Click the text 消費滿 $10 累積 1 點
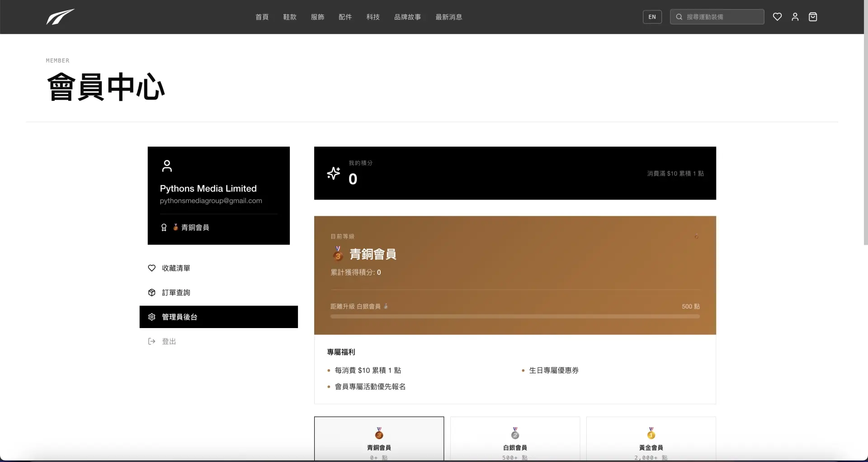This screenshot has height=462, width=868. click(x=675, y=173)
